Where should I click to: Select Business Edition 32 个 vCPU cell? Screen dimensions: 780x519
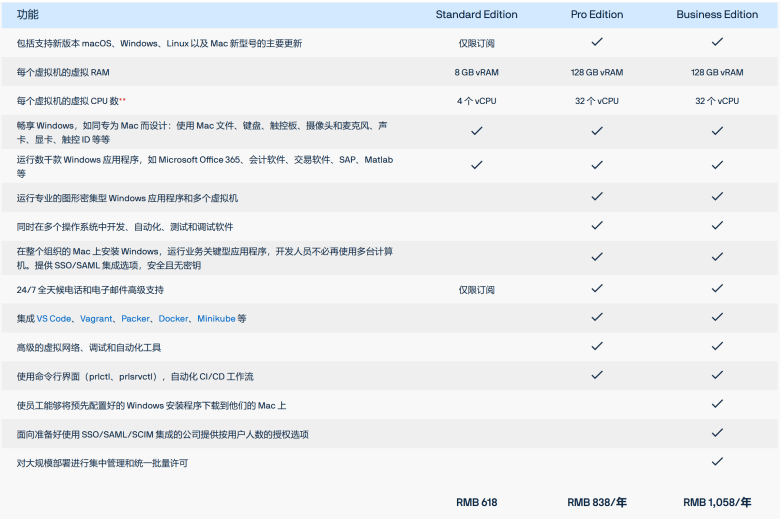click(717, 101)
